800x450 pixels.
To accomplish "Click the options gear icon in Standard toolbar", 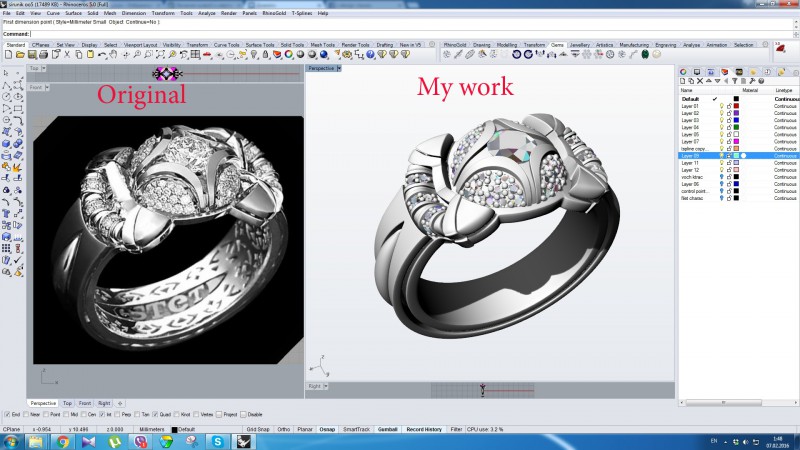I will click(x=347, y=54).
